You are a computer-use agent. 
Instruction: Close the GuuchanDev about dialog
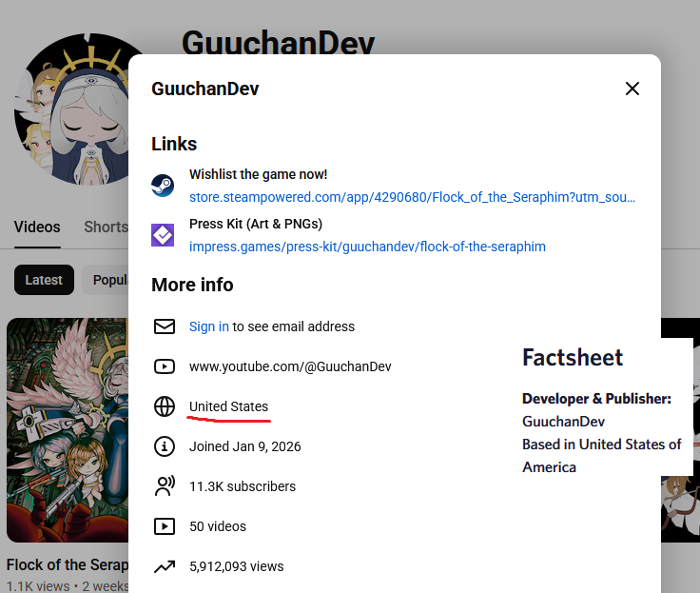(632, 89)
